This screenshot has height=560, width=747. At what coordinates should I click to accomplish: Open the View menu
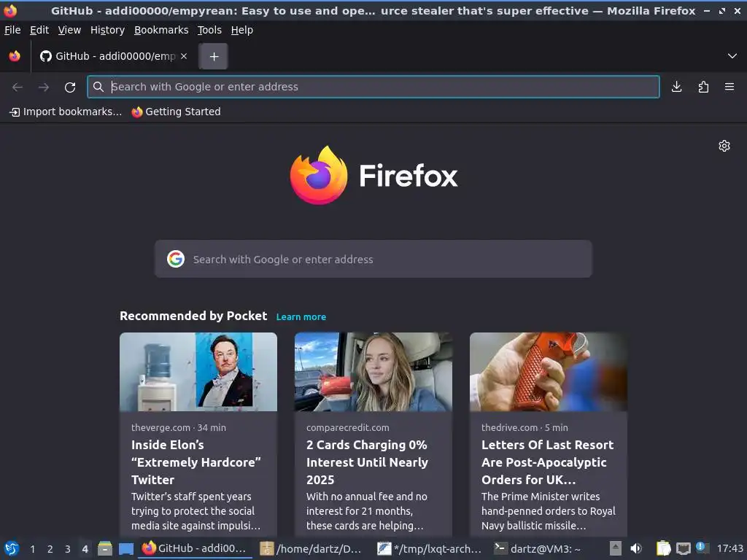click(69, 30)
